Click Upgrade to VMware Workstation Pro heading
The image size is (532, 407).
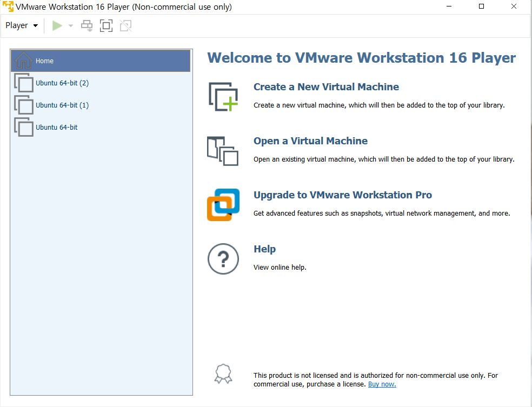[x=343, y=195]
